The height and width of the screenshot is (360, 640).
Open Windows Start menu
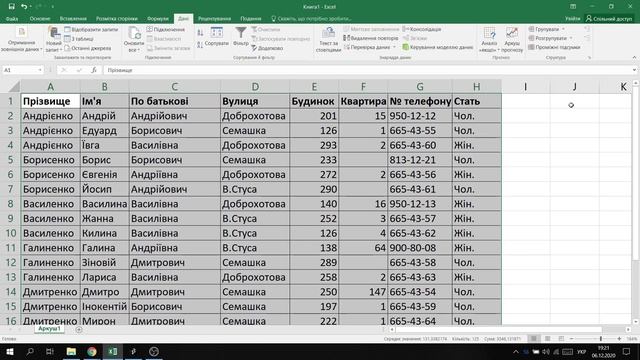(x=9, y=351)
